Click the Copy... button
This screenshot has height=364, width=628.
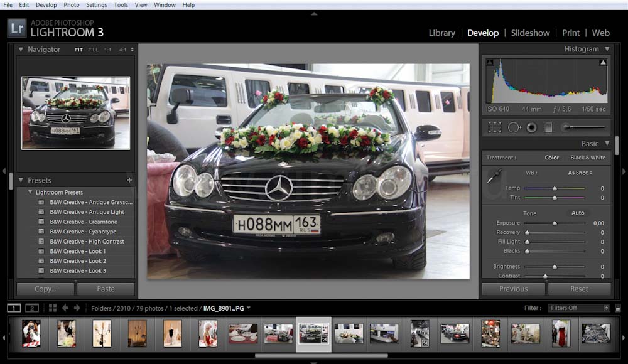(x=45, y=289)
